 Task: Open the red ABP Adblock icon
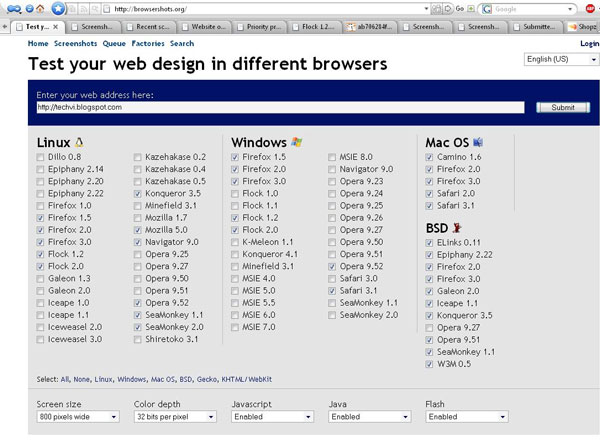(x=590, y=8)
